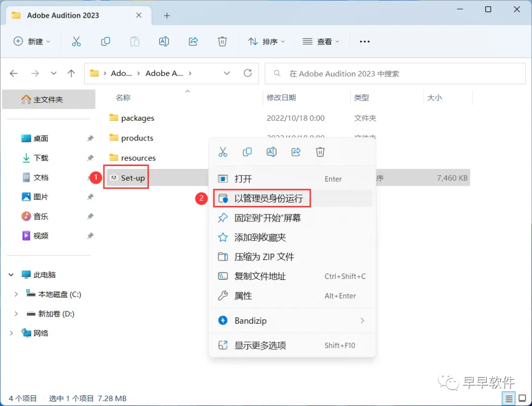The image size is (532, 406).
Task: Open 下载 in the sidebar
Action: [x=41, y=158]
